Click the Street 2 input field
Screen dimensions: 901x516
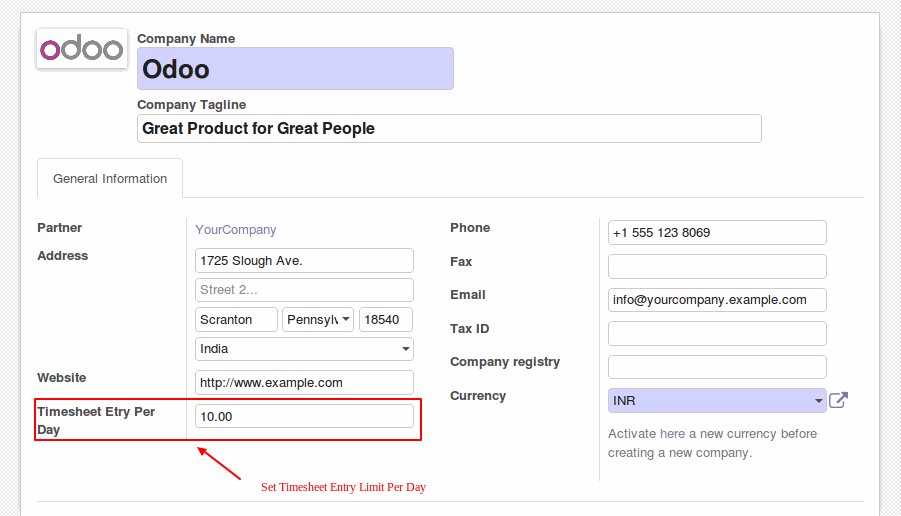304,290
